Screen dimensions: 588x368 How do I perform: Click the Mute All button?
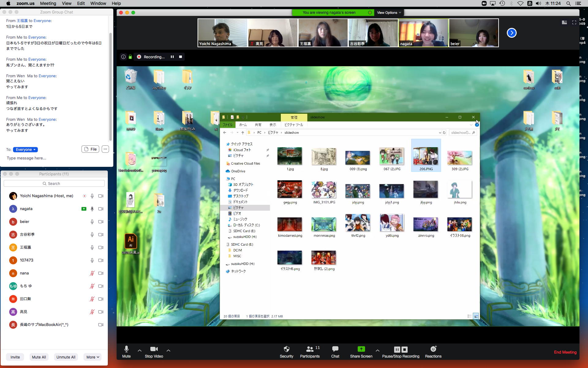click(x=39, y=357)
